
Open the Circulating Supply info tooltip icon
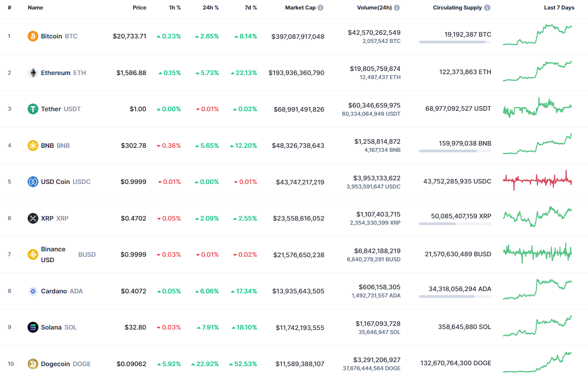pos(487,8)
